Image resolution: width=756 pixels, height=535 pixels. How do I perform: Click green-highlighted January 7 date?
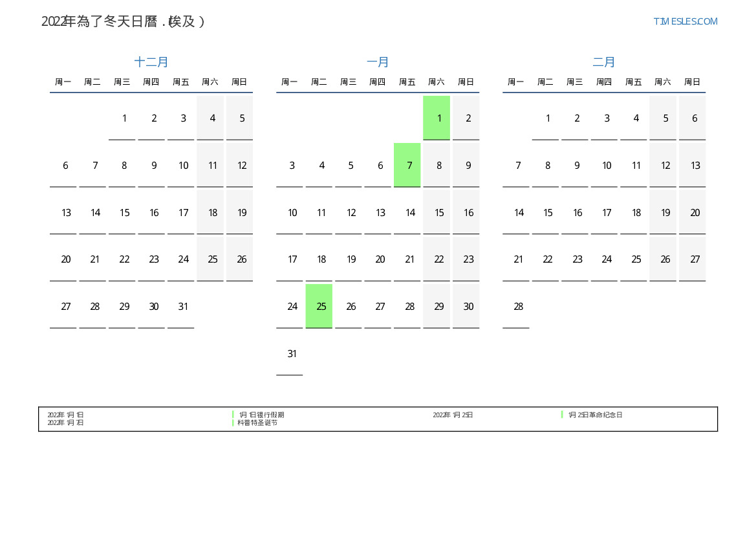click(407, 166)
